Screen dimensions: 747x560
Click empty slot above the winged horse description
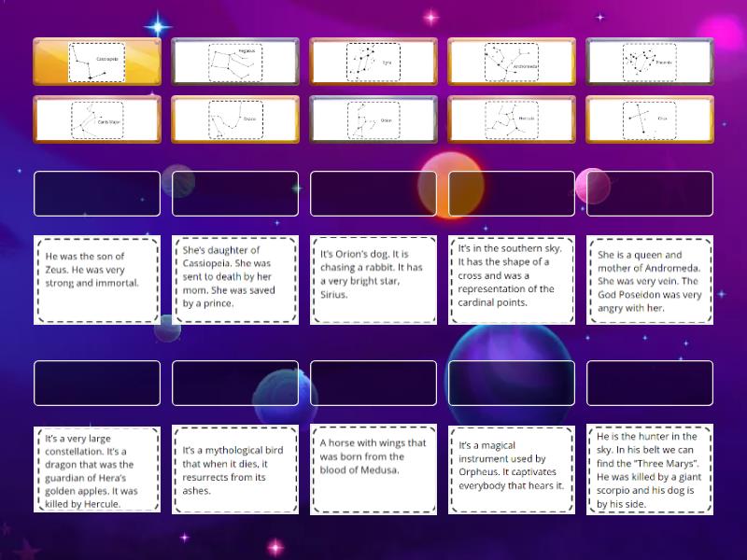point(373,383)
